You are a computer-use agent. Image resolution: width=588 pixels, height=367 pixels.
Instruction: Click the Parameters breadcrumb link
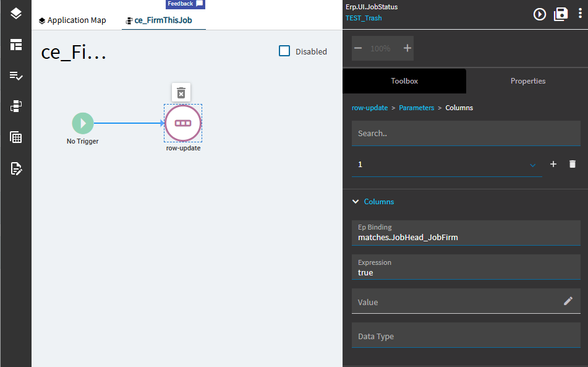click(x=416, y=108)
